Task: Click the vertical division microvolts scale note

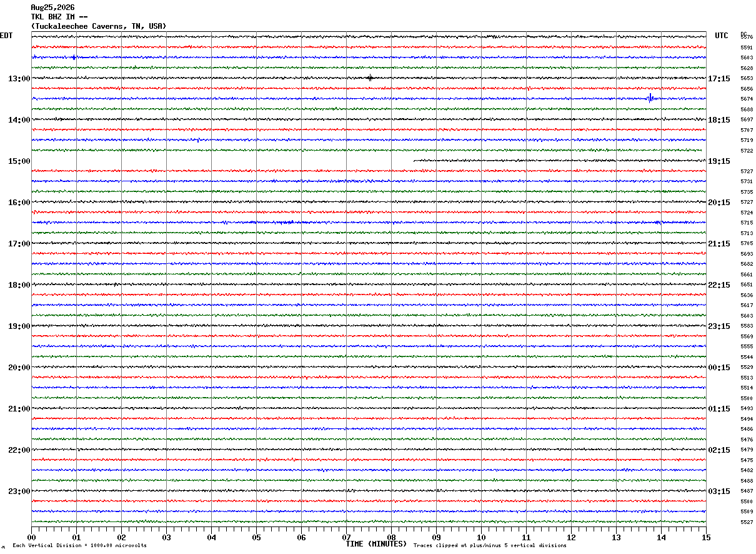Action: [x=79, y=546]
